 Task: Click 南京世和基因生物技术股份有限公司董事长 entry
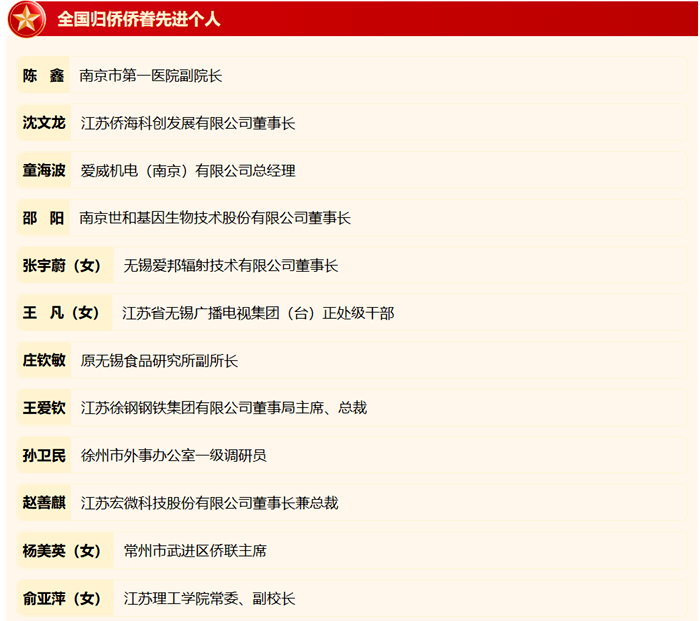pyautogui.click(x=215, y=218)
